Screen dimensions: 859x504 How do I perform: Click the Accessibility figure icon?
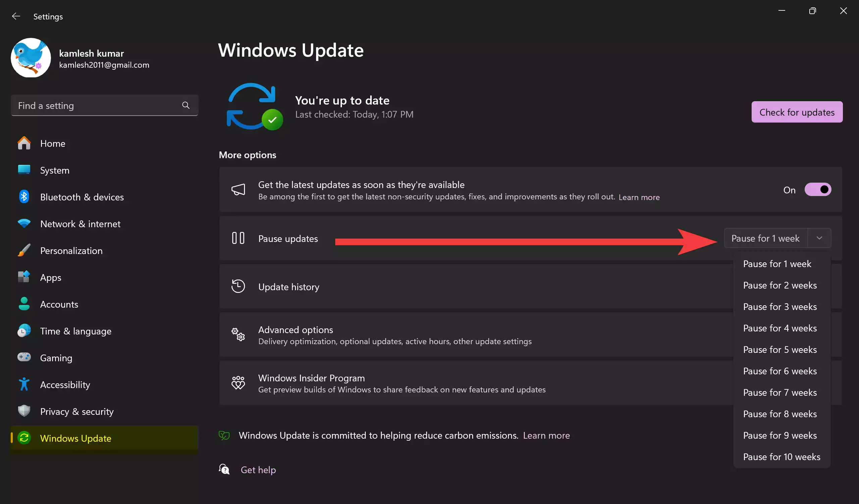(24, 384)
